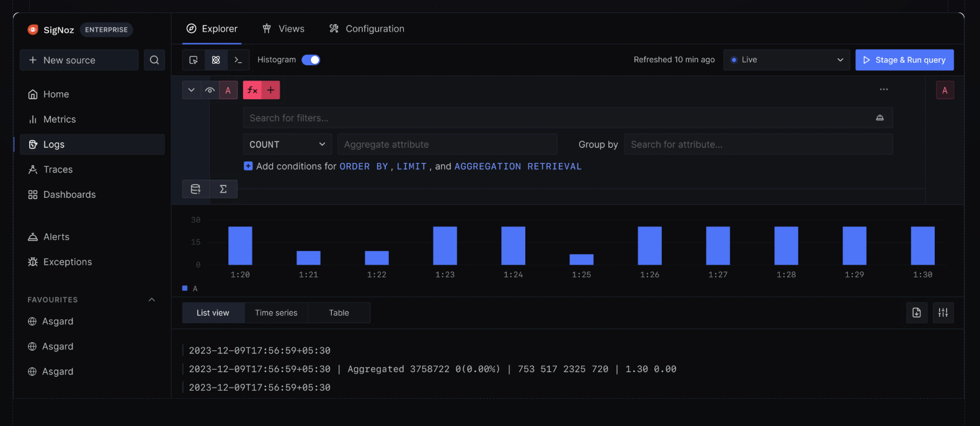
Task: Open the Configuration tab
Action: (x=367, y=29)
